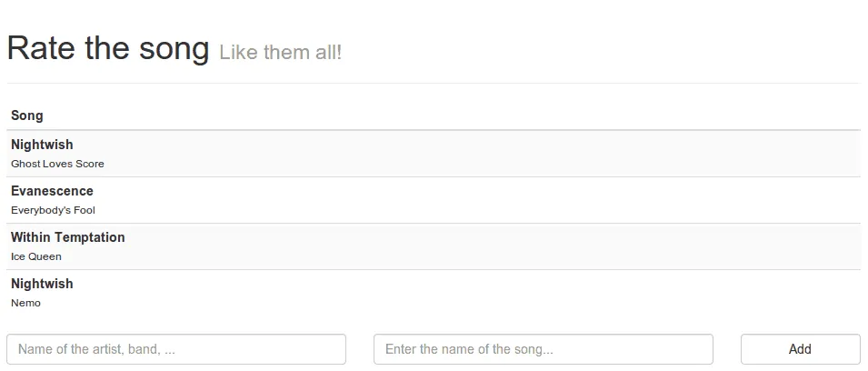Select the Nightwish artist above Ghost Loves Score
This screenshot has width=868, height=371.
tap(42, 145)
